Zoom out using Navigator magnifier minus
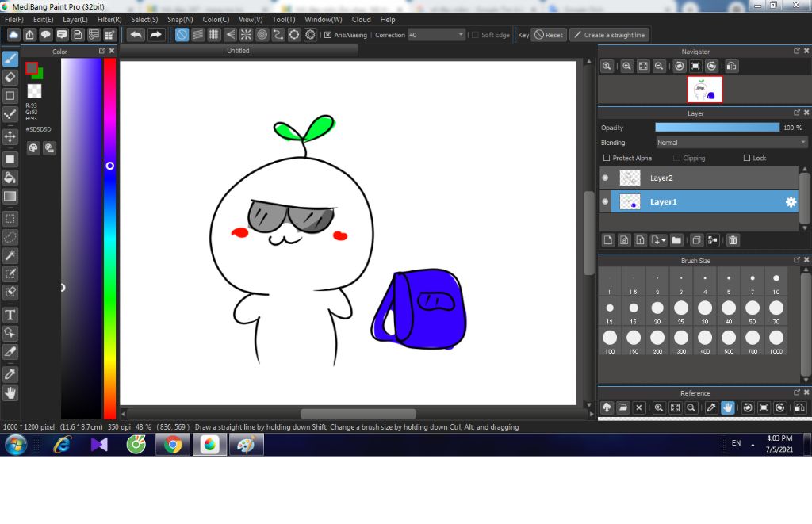812x524 pixels. 659,67
